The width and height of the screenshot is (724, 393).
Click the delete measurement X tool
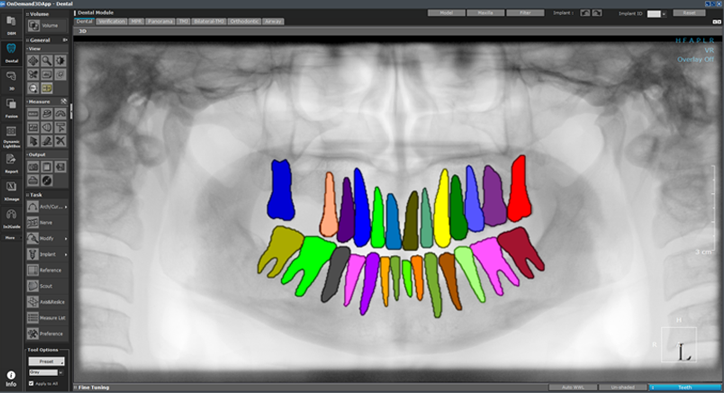[x=60, y=141]
